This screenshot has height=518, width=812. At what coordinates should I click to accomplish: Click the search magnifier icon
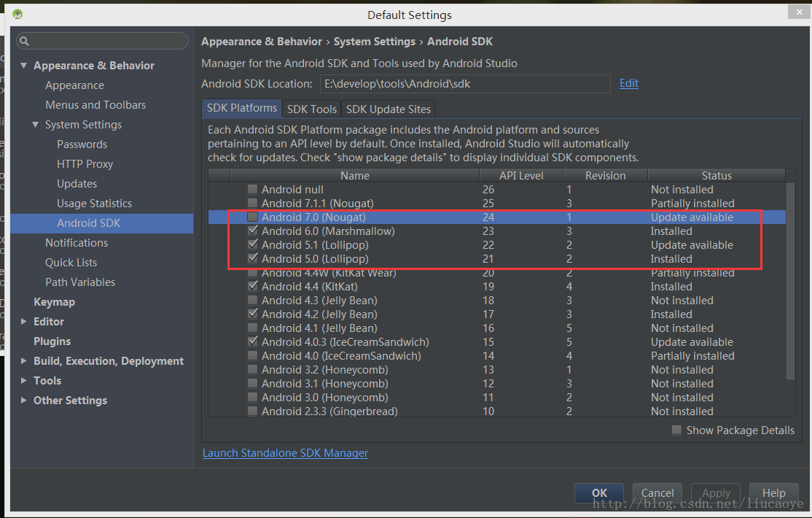tap(24, 40)
